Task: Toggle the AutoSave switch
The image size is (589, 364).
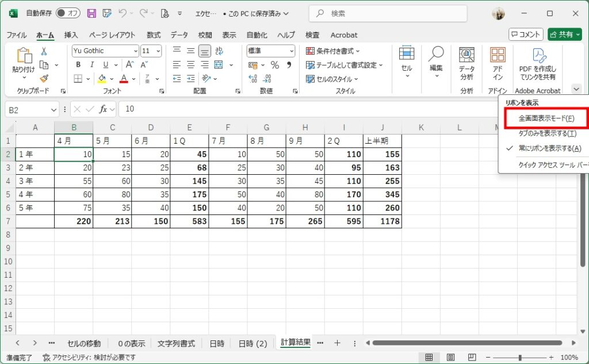Action: tap(68, 13)
